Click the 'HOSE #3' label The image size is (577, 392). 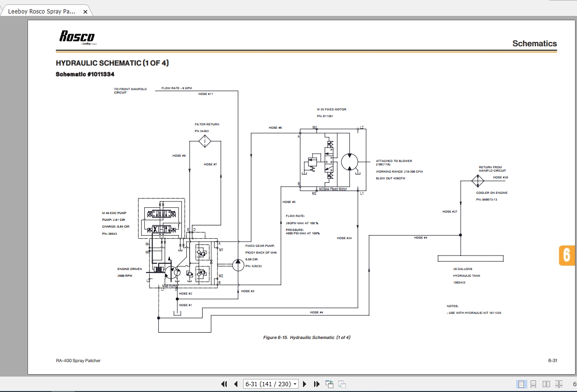pos(247,291)
